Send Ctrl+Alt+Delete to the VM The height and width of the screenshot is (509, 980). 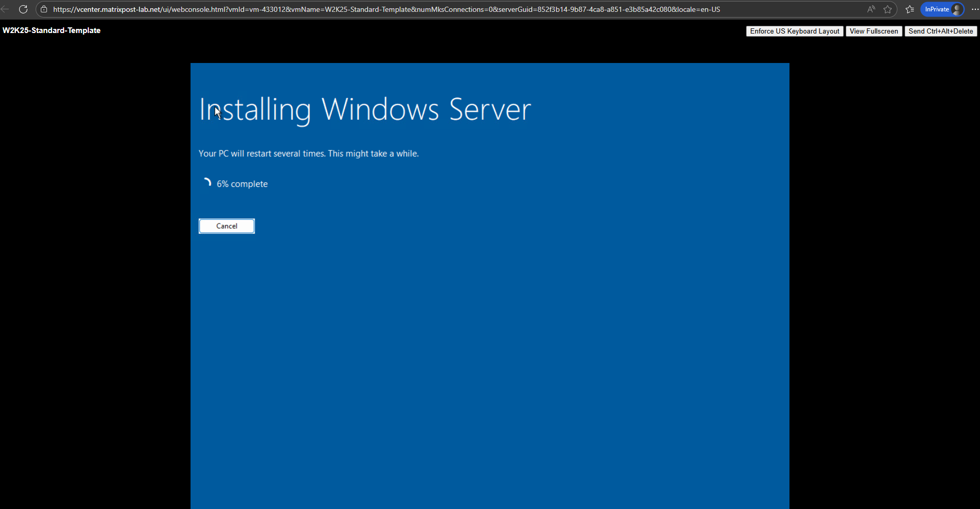click(940, 31)
